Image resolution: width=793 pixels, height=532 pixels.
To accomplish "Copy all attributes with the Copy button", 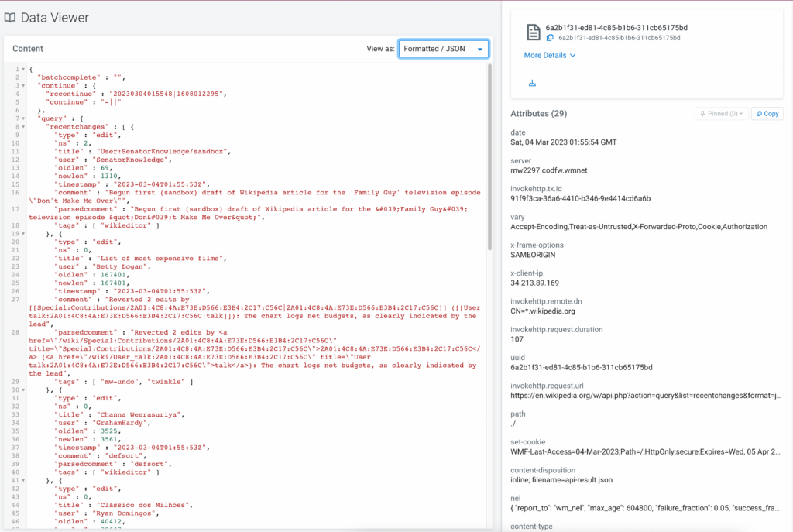I will click(x=767, y=114).
